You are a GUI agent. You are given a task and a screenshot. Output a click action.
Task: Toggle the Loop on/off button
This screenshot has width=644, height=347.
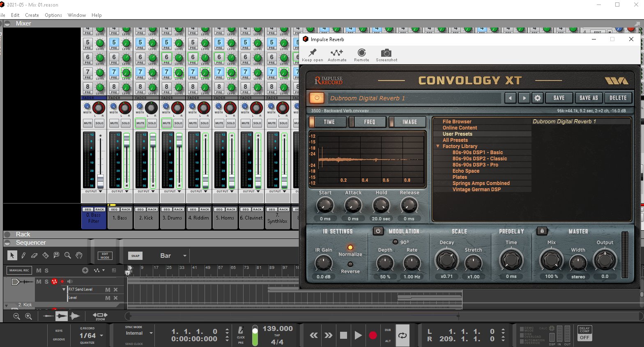(402, 335)
